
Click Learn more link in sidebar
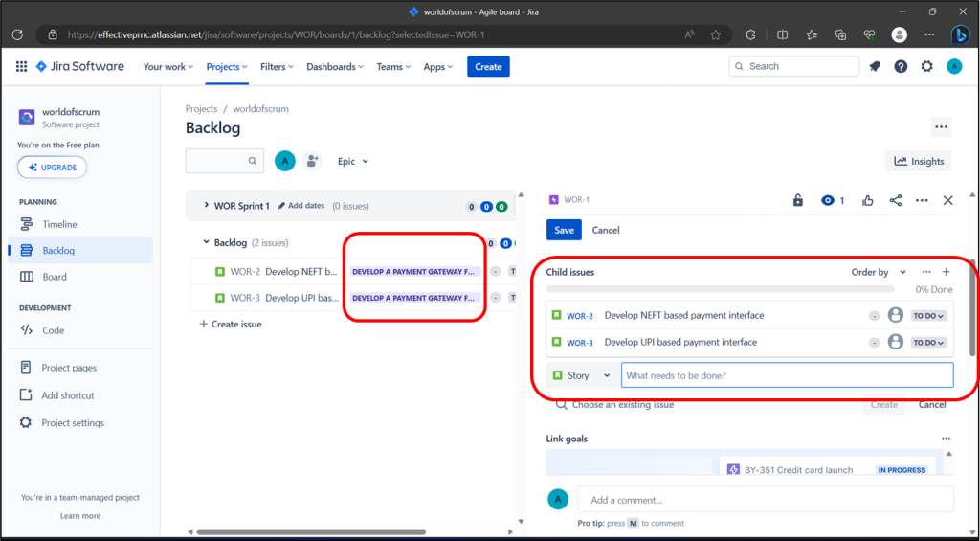(x=80, y=516)
